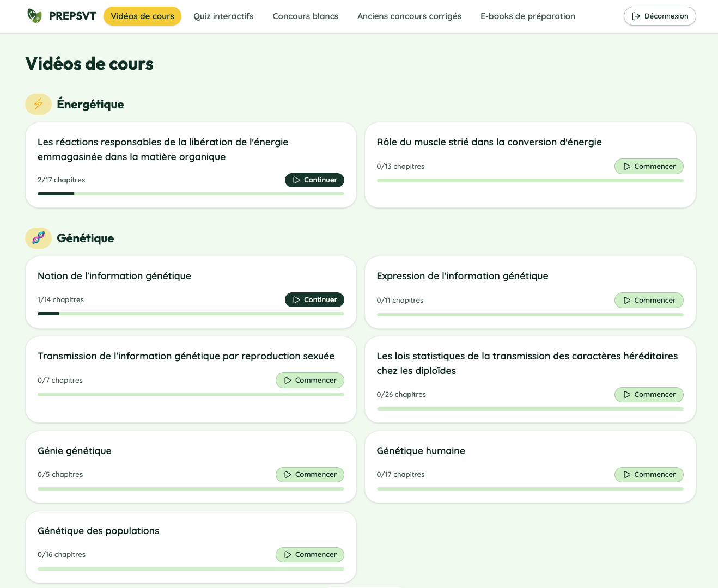This screenshot has width=718, height=588.
Task: Switch to Quiz interactifs tab
Action: point(223,16)
